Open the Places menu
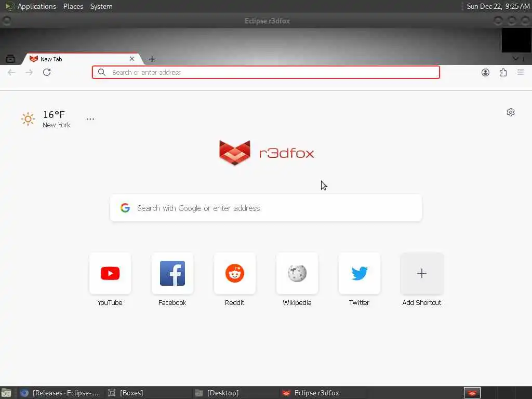532x399 pixels. point(73,6)
